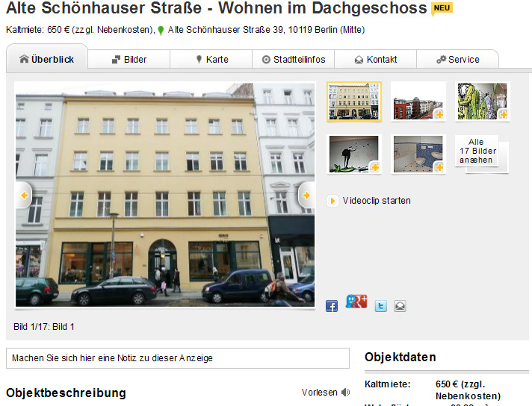
Task: Show previous photo with left arrow
Action: click(24, 196)
